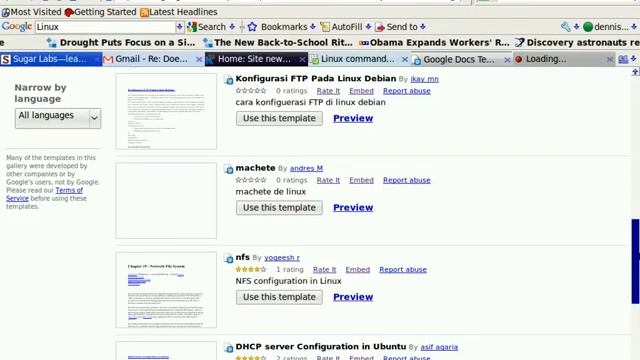
Task: Click Rate It for nfs template
Action: point(324,270)
